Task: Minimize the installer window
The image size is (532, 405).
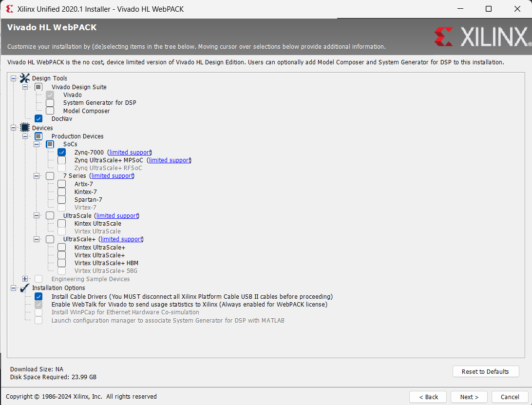Action: coord(460,9)
